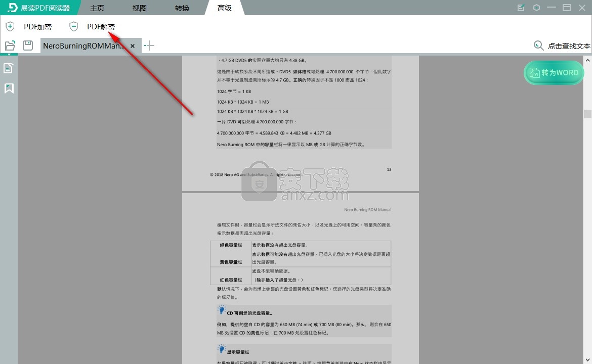592x364 pixels.
Task: Click the table cell 红色容量栏
Action: (231, 276)
